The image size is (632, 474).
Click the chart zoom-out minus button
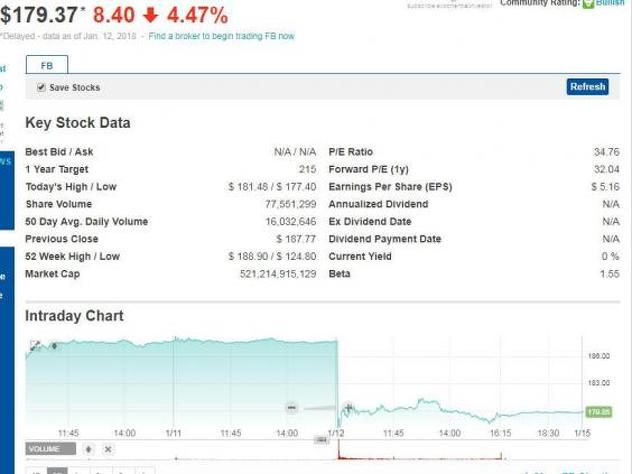(x=291, y=407)
